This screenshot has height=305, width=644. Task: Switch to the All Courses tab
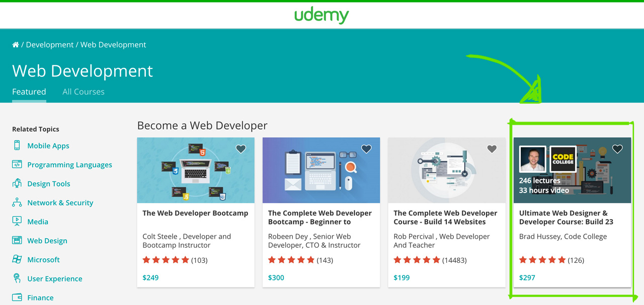tap(84, 91)
